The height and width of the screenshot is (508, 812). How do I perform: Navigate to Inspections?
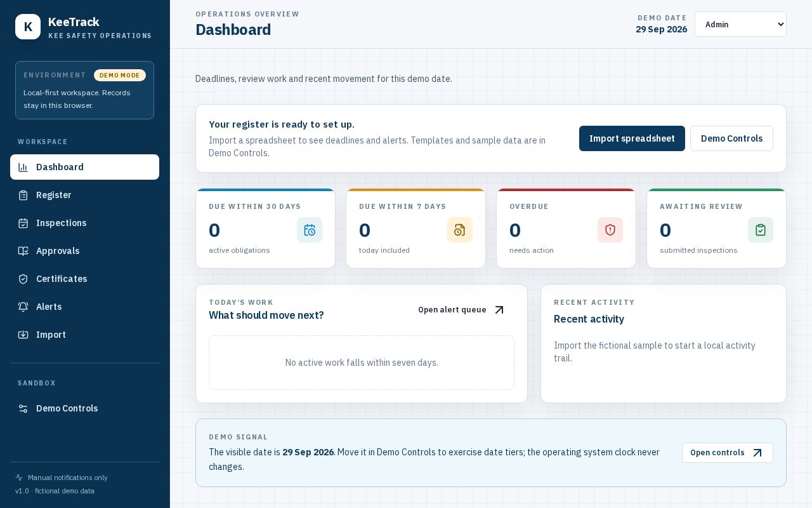tap(84, 223)
